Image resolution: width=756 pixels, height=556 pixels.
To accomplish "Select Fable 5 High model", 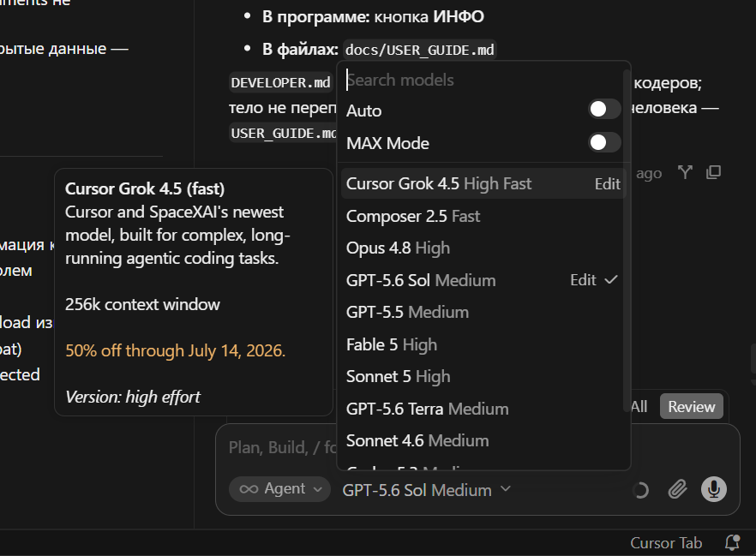I will 483,344.
